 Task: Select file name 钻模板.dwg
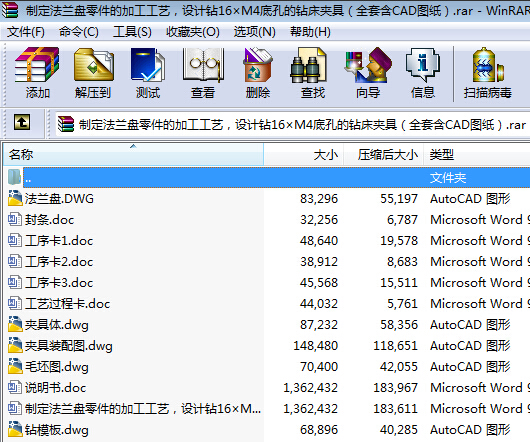point(56,430)
